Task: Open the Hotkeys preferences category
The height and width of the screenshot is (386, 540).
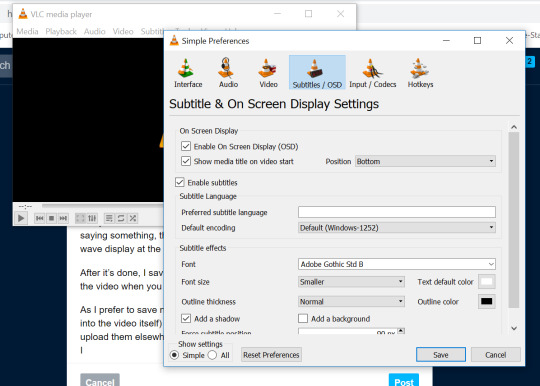Action: (x=420, y=73)
